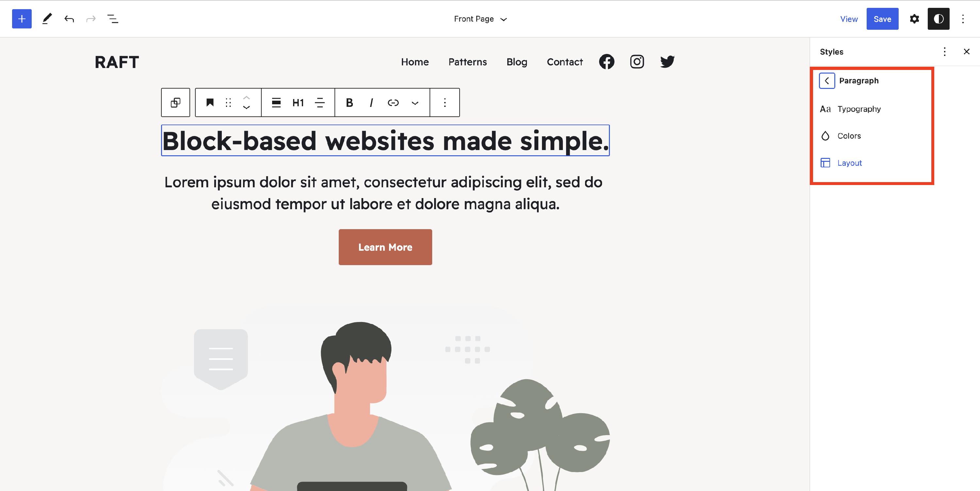Select the Tools pencil icon
Screen dimensions: 980x491
tap(47, 19)
